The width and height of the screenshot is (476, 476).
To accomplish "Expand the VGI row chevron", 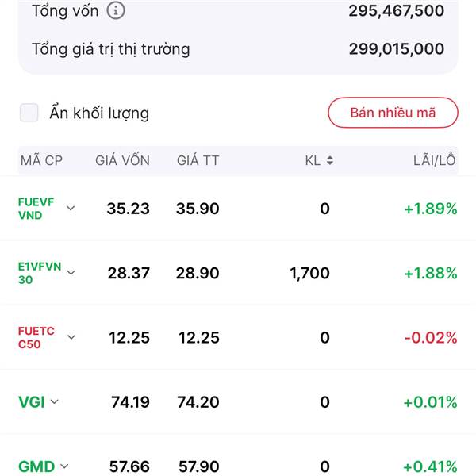I will [54, 401].
